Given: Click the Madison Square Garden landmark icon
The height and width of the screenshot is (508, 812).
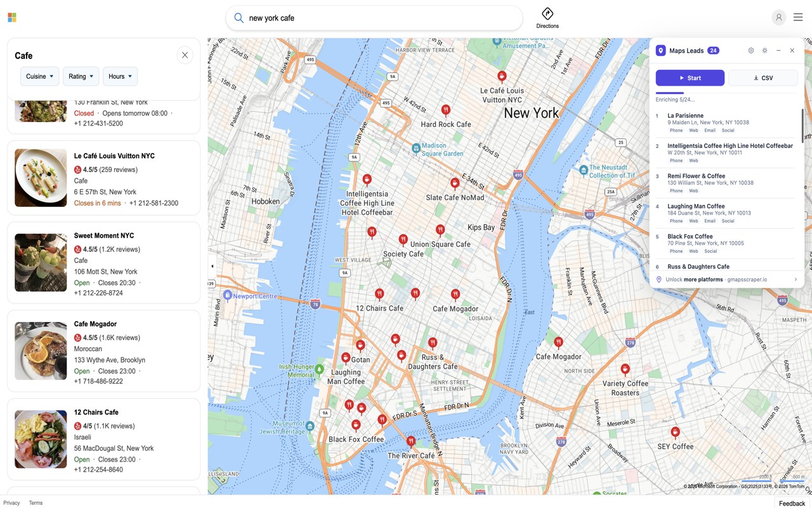Looking at the screenshot, I should (x=416, y=148).
